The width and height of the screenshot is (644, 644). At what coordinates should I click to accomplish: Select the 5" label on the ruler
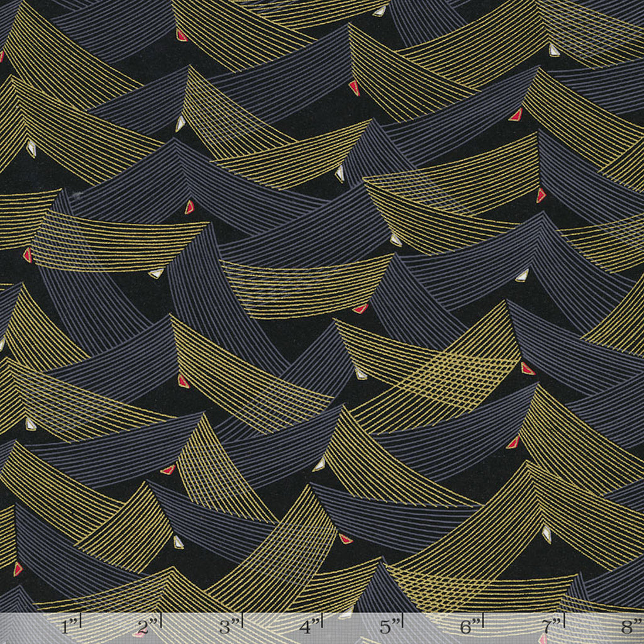tap(389, 626)
